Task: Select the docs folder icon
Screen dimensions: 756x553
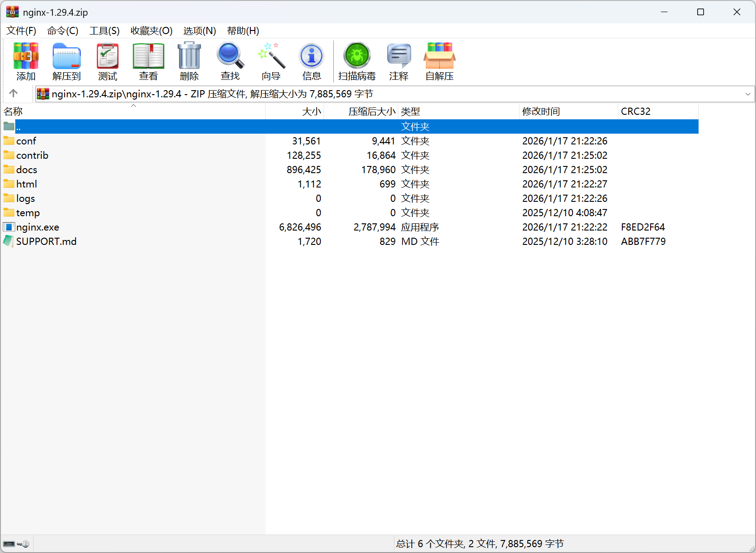Action: click(9, 170)
